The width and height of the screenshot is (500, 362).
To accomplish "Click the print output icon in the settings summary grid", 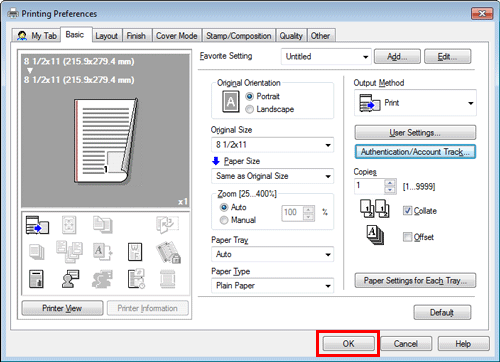I will [37, 225].
